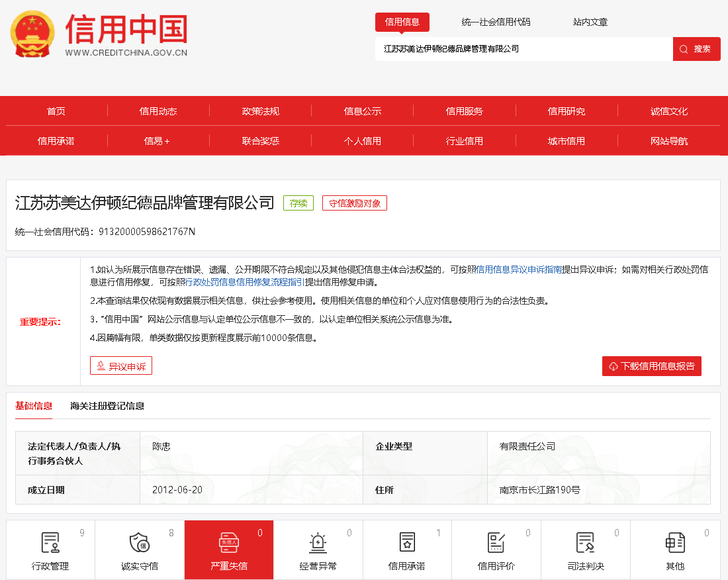
Task: Select the 统一社会信用代码 search tab
Action: (496, 22)
